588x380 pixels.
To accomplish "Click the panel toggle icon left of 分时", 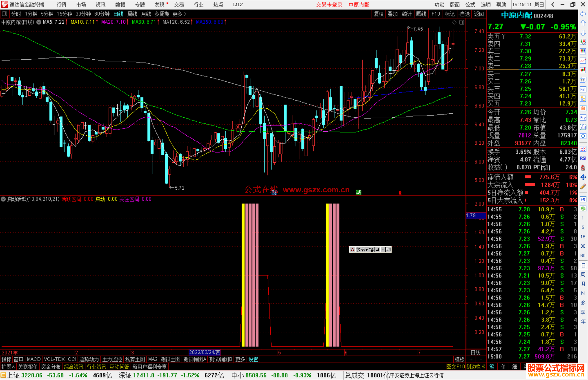I will pos(5,14).
